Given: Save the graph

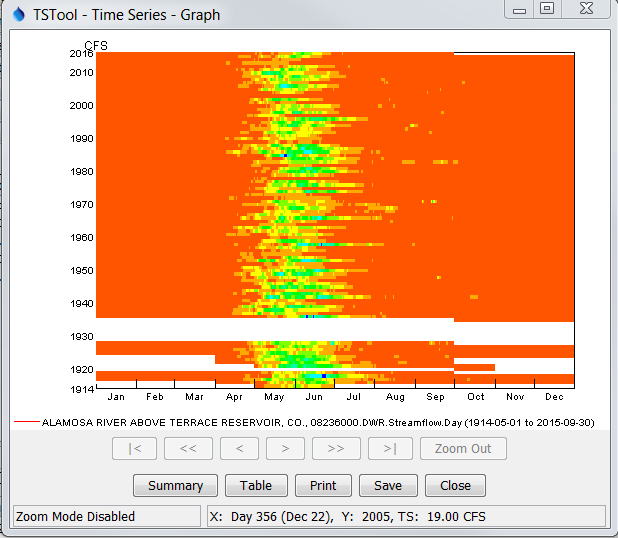Looking at the screenshot, I should [x=388, y=486].
